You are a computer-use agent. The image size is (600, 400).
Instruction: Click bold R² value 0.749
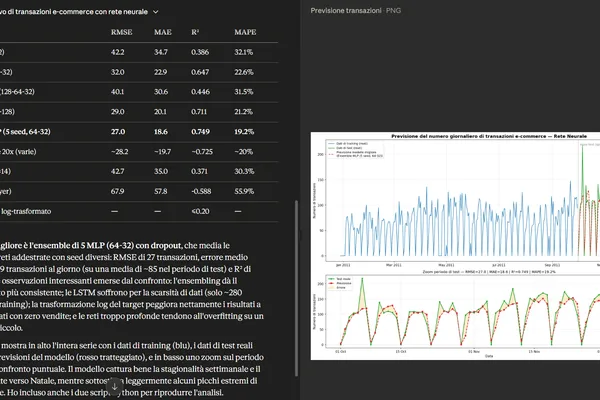[201, 132]
